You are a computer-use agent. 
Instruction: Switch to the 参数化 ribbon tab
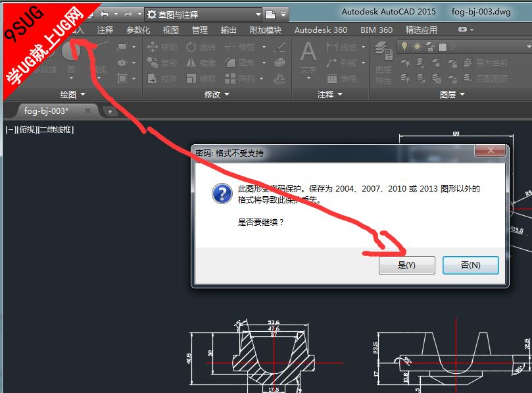(138, 30)
